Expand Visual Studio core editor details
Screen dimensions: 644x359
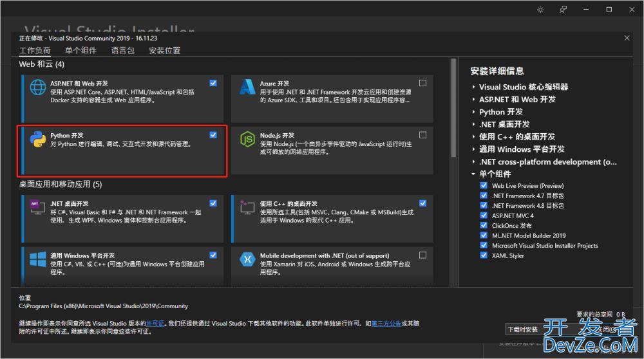click(473, 87)
